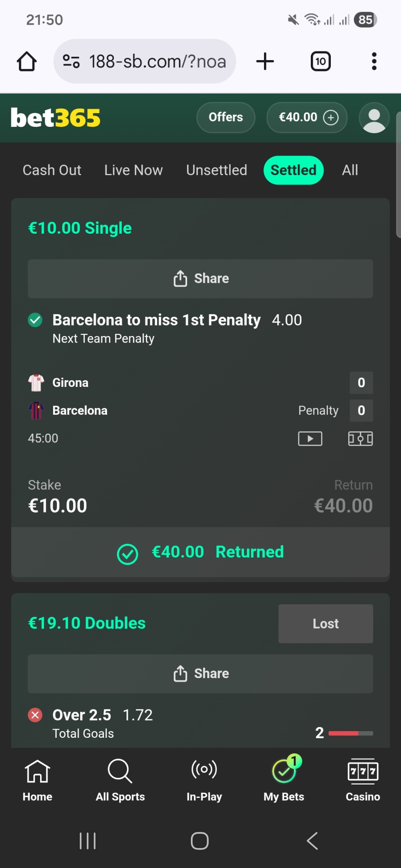
Task: Open the account profile icon
Action: 374,118
